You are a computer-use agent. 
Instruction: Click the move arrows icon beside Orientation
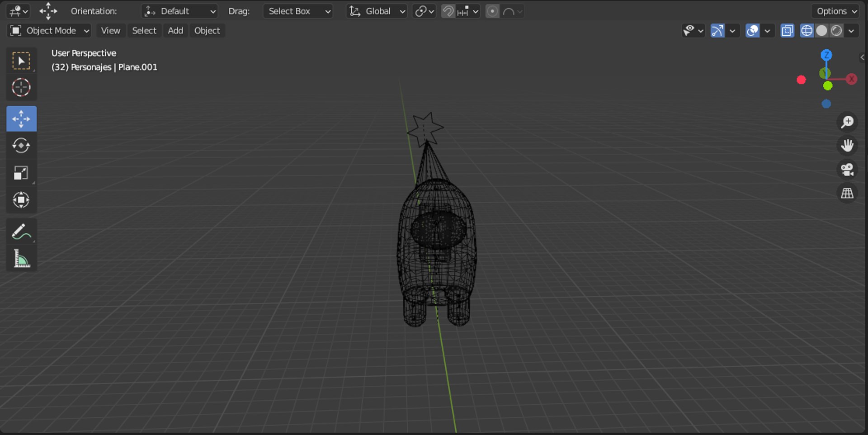[48, 11]
